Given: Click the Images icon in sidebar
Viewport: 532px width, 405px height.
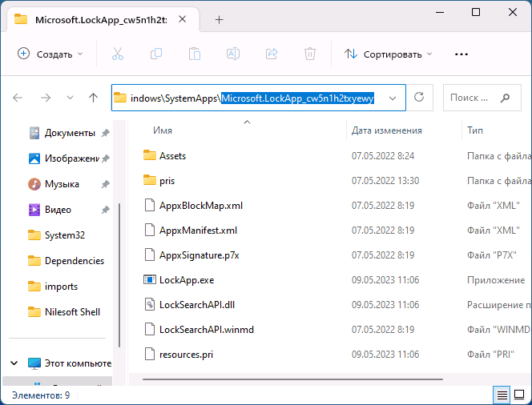Looking at the screenshot, I should coord(34,158).
